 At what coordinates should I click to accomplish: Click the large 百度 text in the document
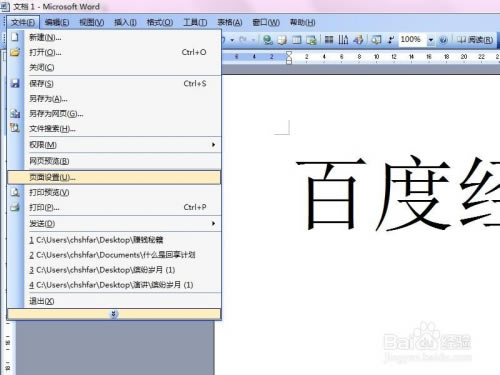(x=373, y=193)
